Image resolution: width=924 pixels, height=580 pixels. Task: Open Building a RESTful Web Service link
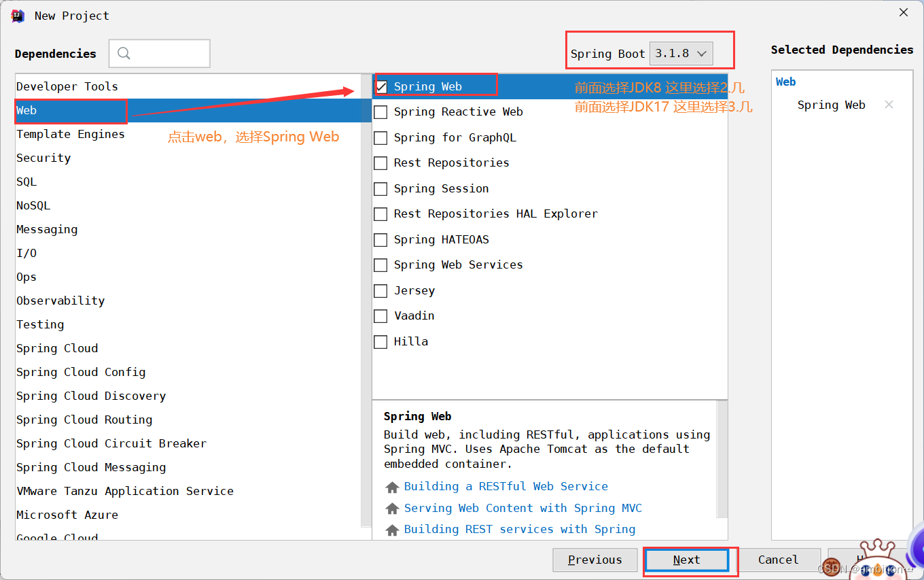coord(505,487)
